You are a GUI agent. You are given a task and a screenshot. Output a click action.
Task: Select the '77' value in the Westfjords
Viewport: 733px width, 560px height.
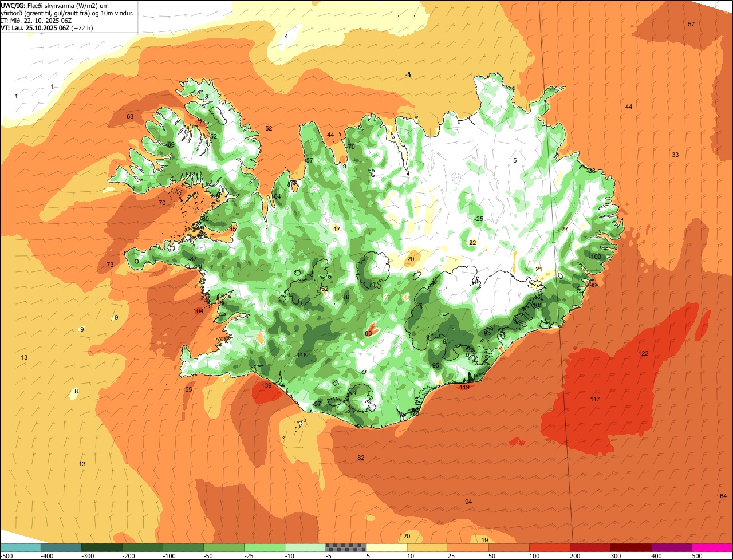[202, 123]
